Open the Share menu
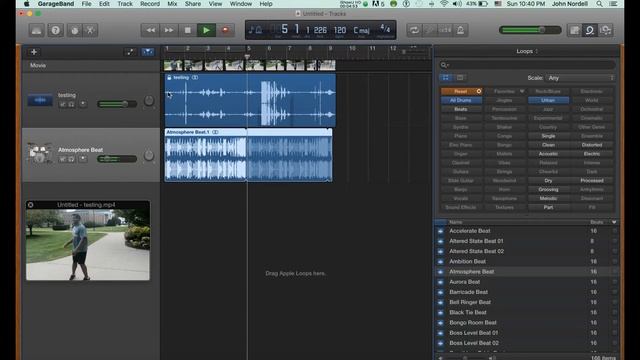This screenshot has height=360, width=640. [193, 4]
